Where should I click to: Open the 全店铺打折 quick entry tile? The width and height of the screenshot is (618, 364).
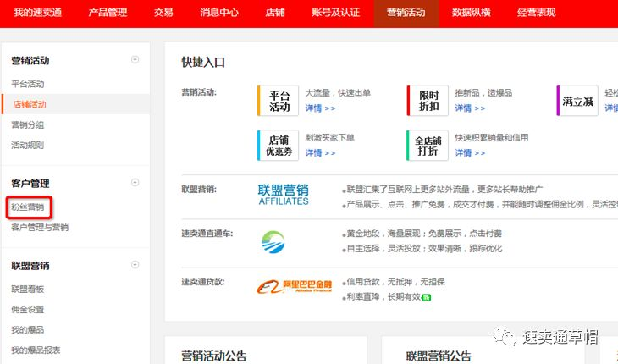[428, 146]
